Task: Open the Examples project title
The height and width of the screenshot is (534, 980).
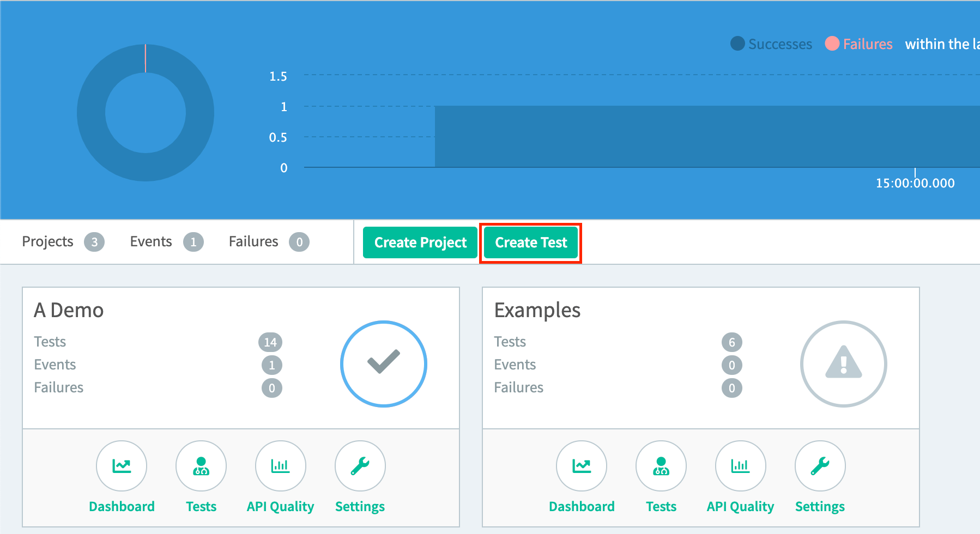Action: point(537,310)
